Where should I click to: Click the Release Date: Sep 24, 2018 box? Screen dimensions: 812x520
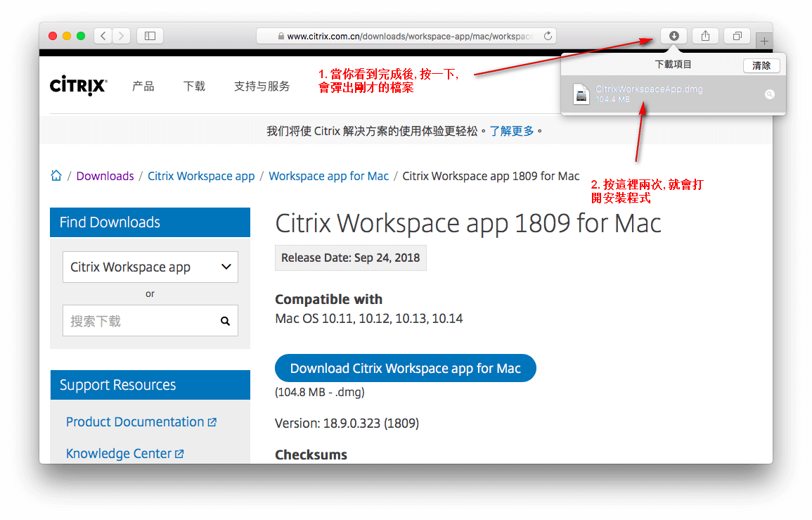click(351, 258)
